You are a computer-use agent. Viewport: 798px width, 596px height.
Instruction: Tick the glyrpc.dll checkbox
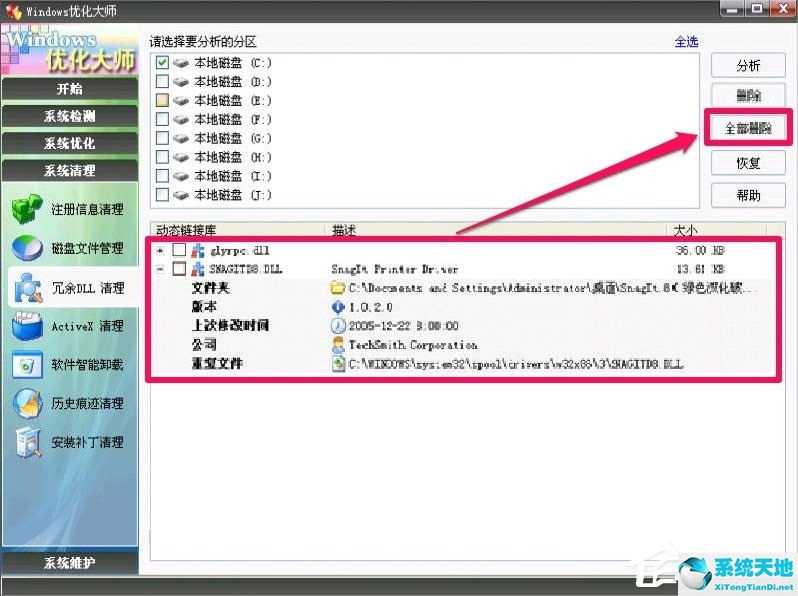[179, 250]
